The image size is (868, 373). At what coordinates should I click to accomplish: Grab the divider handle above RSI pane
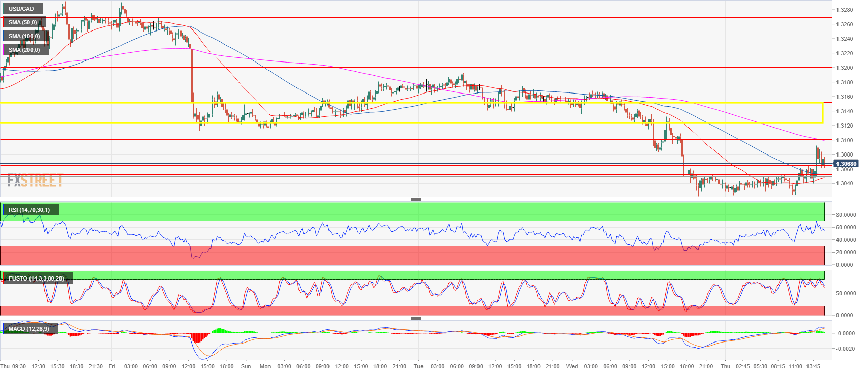pos(416,199)
